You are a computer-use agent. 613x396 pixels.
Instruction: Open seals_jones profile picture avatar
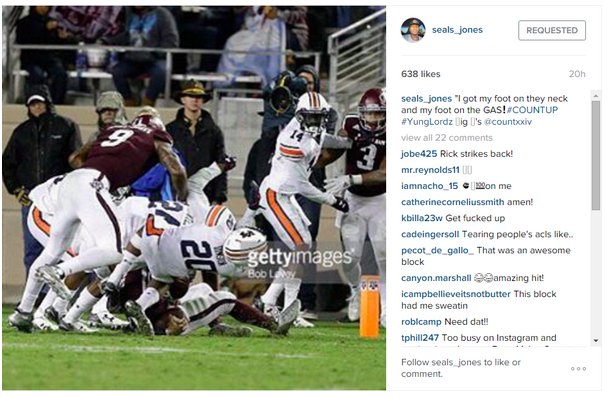(x=413, y=30)
